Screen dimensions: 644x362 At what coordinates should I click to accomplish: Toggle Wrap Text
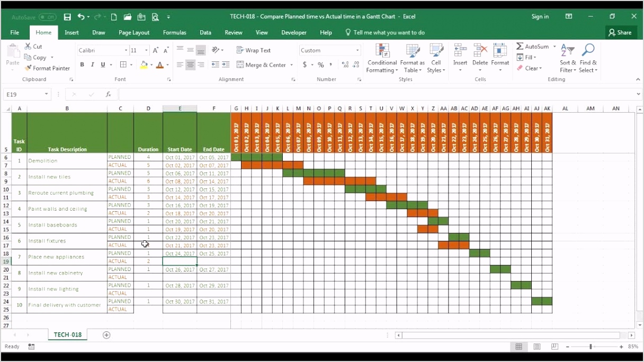coord(254,50)
